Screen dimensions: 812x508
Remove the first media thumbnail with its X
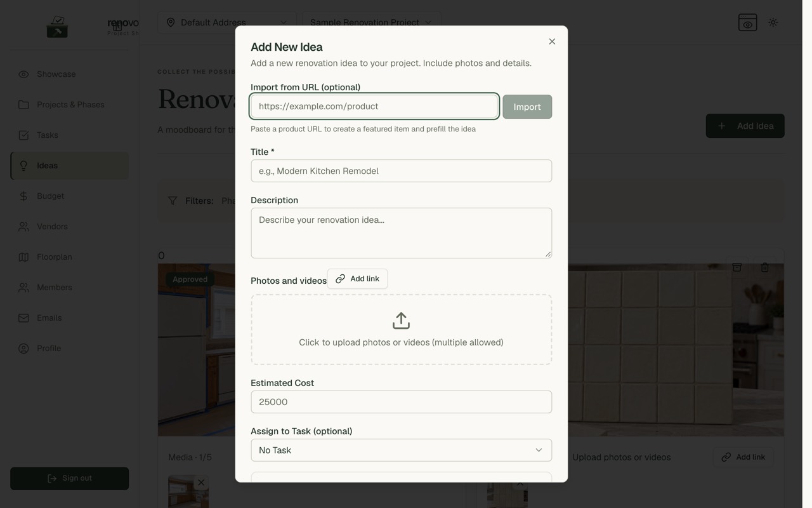point(201,483)
